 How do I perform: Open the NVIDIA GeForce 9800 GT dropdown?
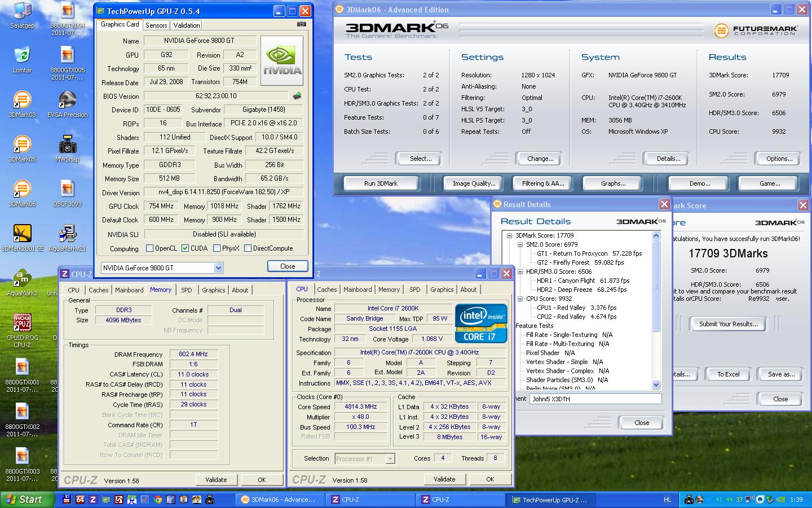click(x=218, y=268)
